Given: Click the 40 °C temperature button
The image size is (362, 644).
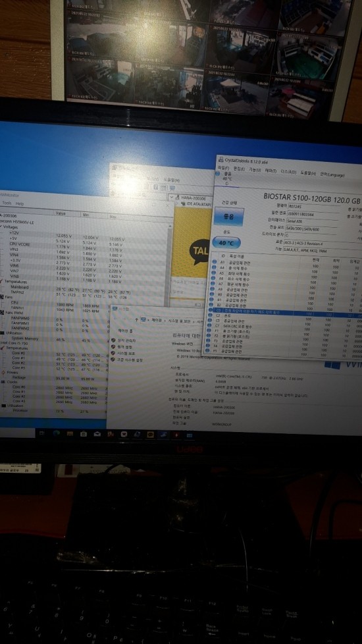Looking at the screenshot, I should [x=226, y=243].
